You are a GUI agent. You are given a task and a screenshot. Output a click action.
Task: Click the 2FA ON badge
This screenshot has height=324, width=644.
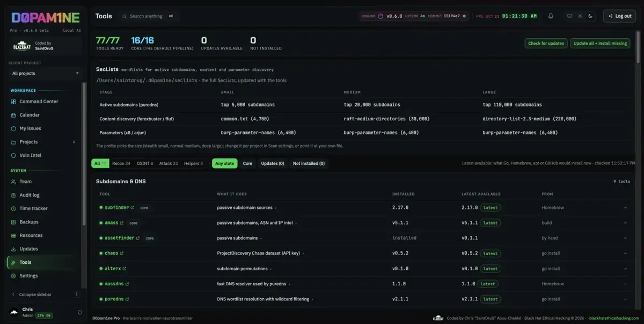coord(44,315)
